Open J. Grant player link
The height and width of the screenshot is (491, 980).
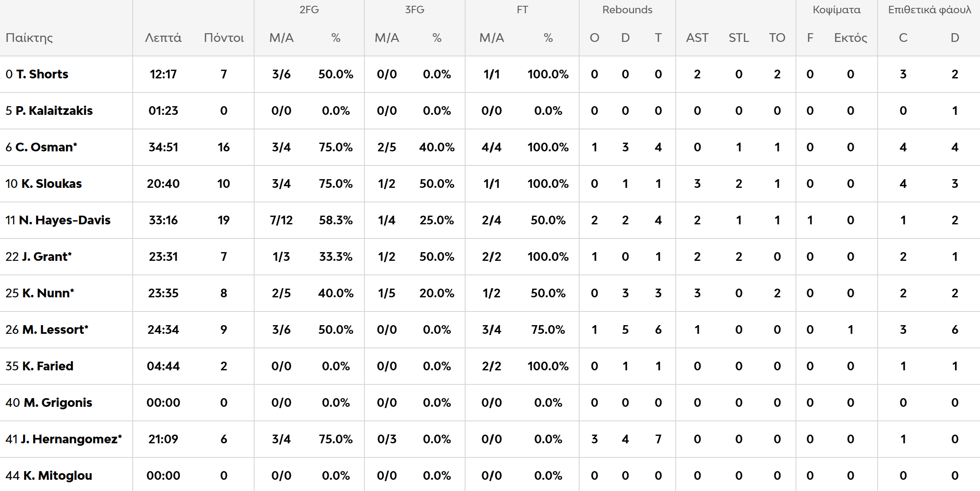click(46, 257)
